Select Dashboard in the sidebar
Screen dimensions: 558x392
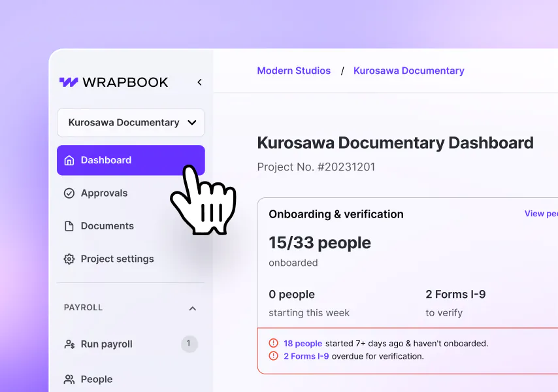pos(131,160)
